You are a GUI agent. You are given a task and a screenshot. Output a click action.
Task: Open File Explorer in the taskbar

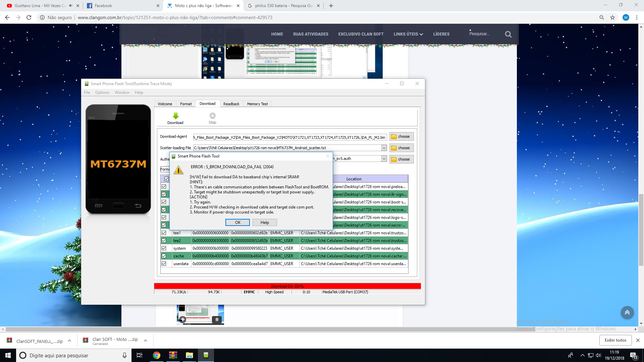click(x=190, y=355)
